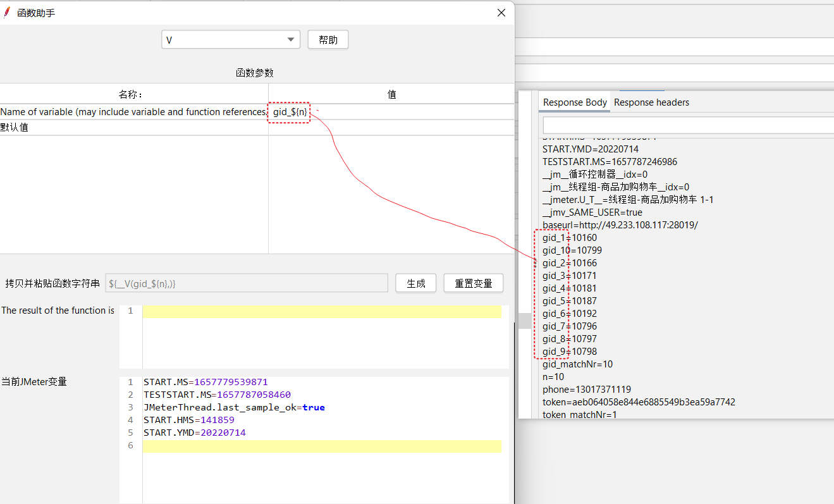Click the 当前JMeter变量 label

(x=34, y=382)
